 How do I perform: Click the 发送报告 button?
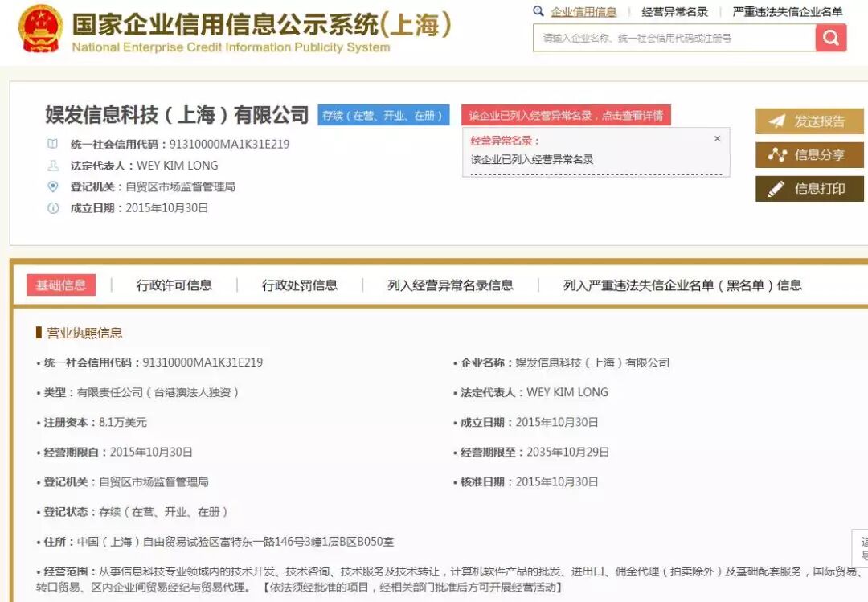[x=809, y=121]
